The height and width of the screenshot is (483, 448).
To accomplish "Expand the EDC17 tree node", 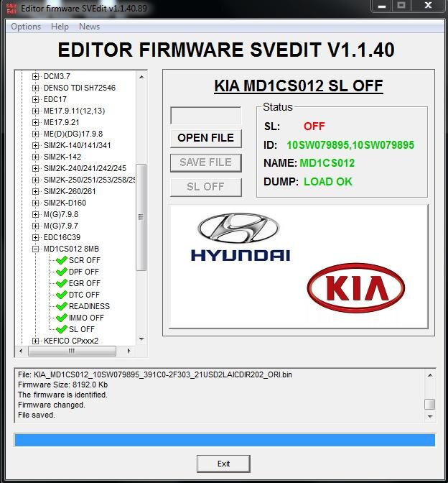I will pos(35,99).
